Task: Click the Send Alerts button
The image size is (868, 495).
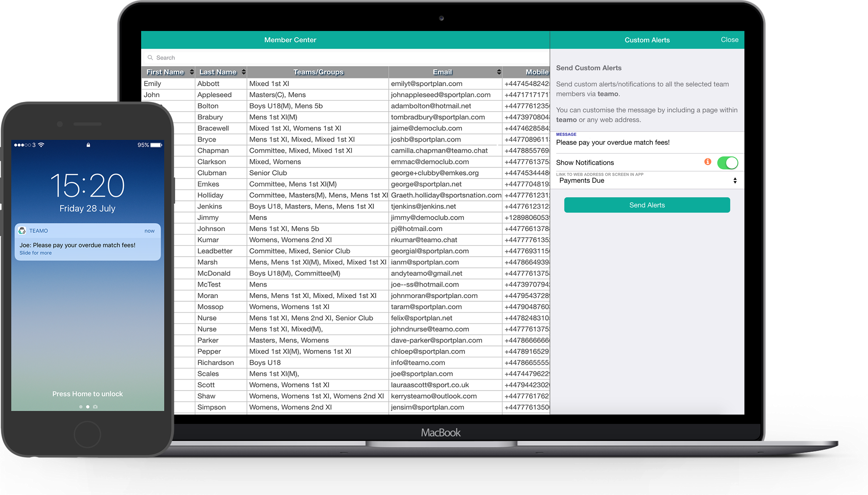Action: coord(647,205)
